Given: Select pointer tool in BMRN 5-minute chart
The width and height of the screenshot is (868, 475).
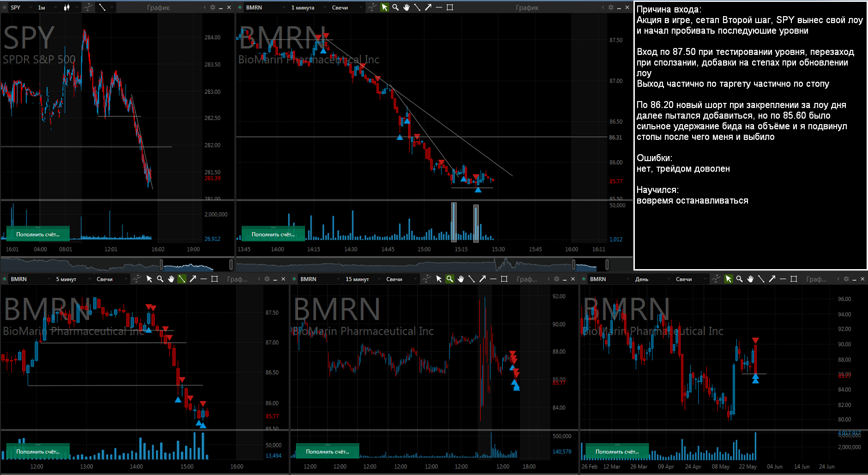Looking at the screenshot, I should click(149, 279).
